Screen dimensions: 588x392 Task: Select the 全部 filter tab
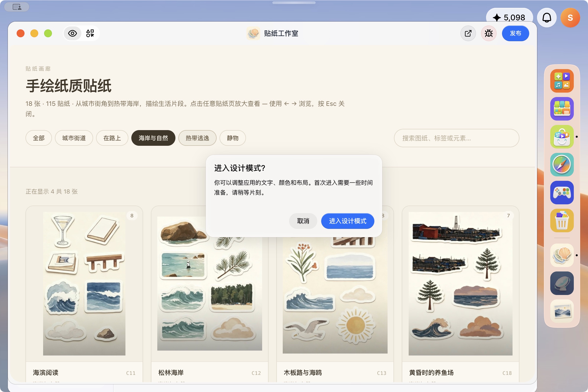[39, 138]
